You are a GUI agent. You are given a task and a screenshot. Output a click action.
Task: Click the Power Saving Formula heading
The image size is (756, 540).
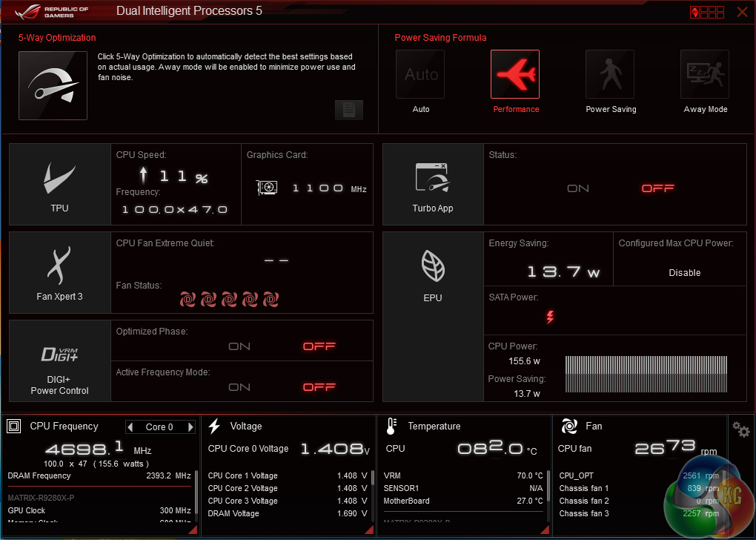(x=441, y=38)
